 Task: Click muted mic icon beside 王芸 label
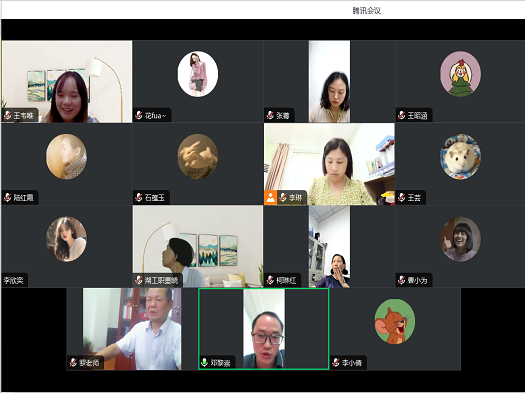(401, 198)
